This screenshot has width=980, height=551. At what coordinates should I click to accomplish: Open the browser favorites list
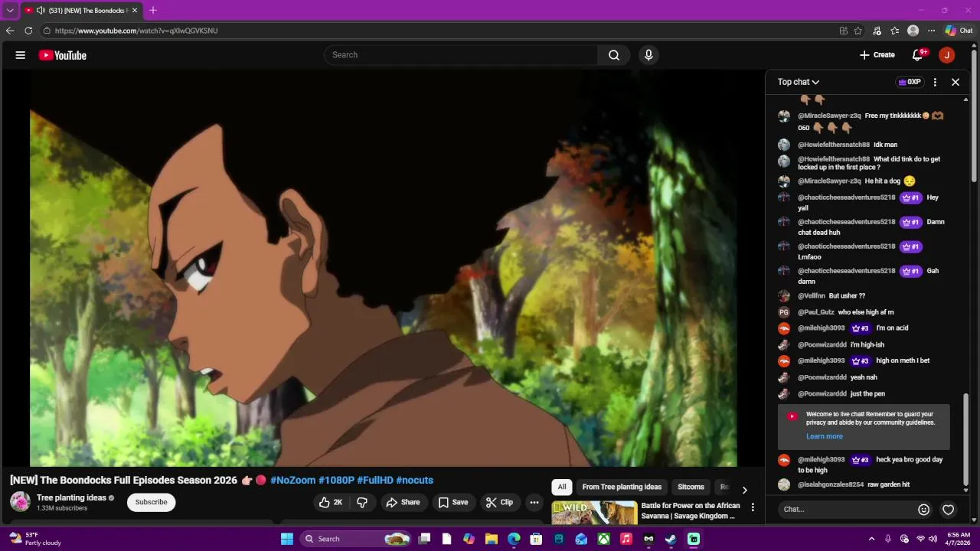pos(895,31)
